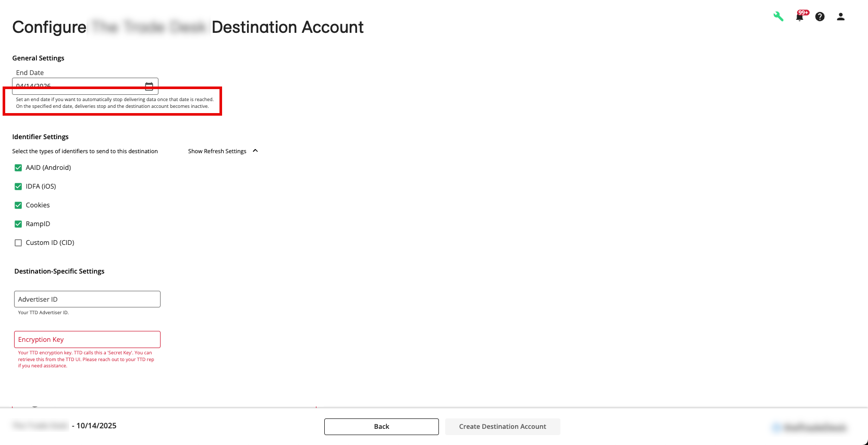The width and height of the screenshot is (868, 445).
Task: Open the user account profile icon
Action: pos(840,17)
